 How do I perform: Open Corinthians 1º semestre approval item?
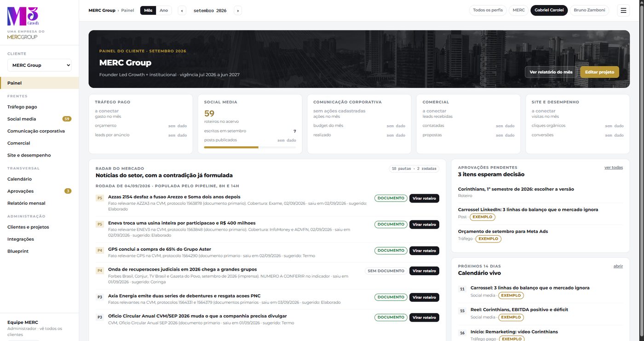coord(540,192)
